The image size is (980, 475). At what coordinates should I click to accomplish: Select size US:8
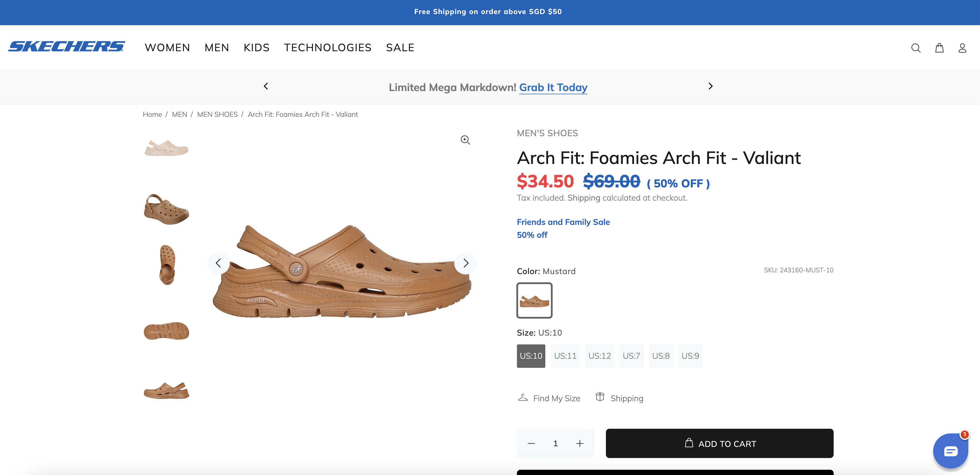660,356
